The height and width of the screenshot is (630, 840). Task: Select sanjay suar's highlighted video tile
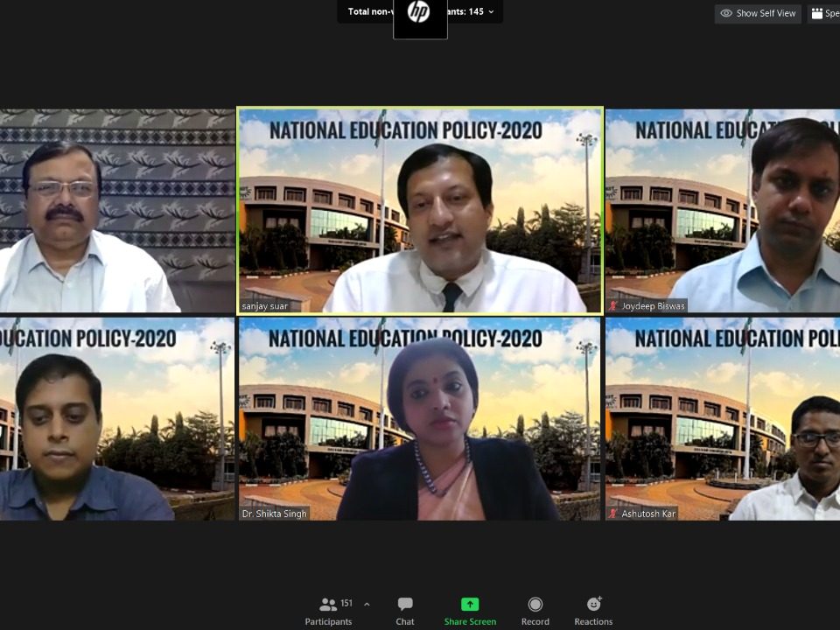coord(420,210)
